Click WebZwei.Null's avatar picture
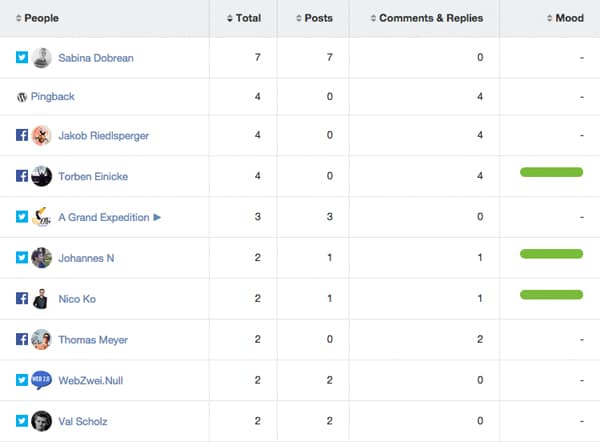This screenshot has width=600, height=442. 41,380
